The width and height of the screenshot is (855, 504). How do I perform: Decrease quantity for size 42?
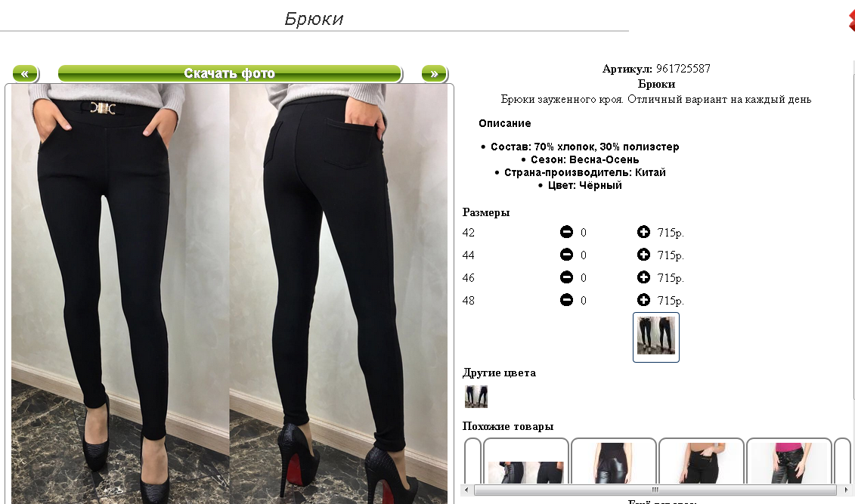(x=566, y=232)
